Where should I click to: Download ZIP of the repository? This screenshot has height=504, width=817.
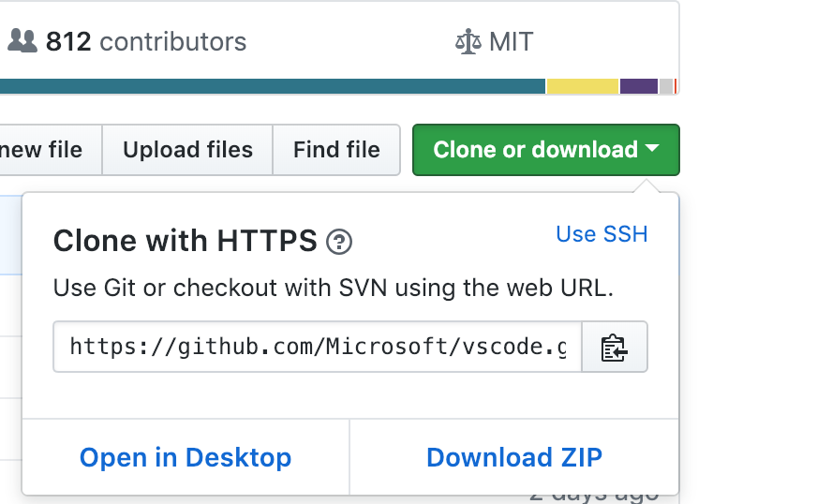(x=514, y=457)
